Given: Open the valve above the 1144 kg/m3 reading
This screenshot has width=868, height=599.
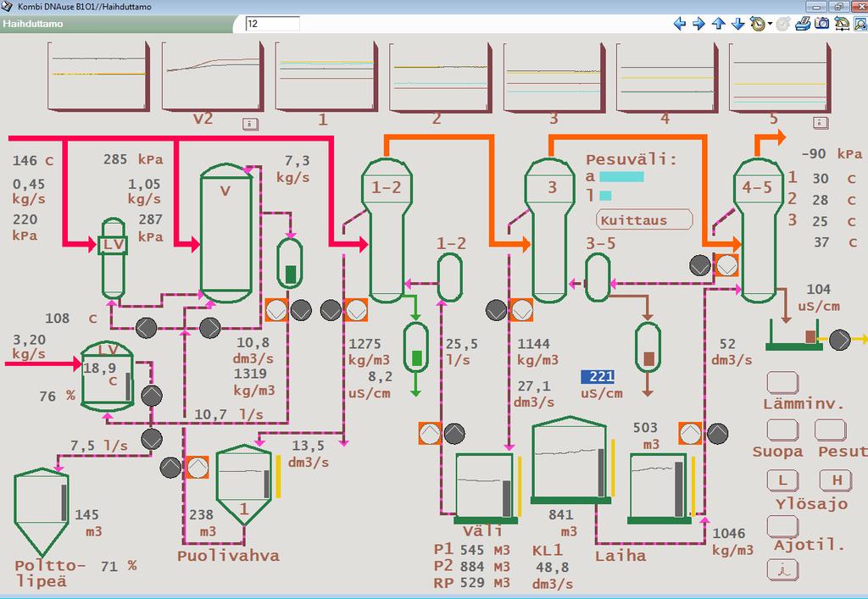Looking at the screenshot, I should coord(521,310).
